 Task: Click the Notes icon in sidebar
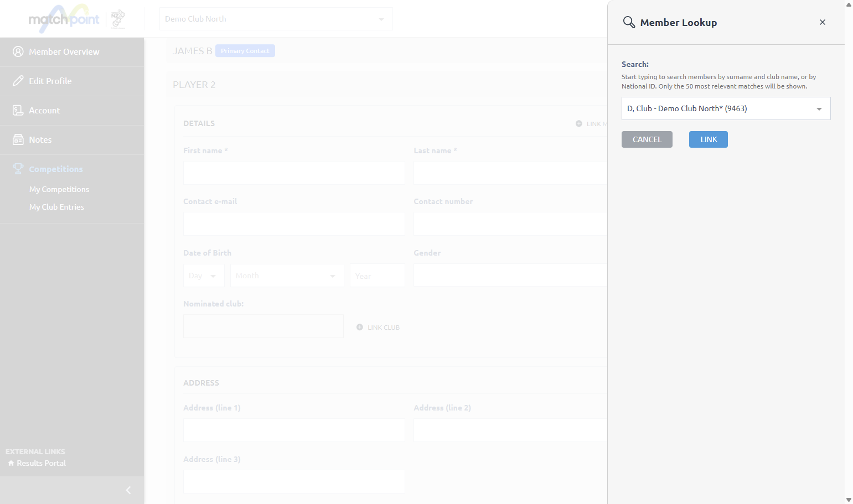coord(18,139)
